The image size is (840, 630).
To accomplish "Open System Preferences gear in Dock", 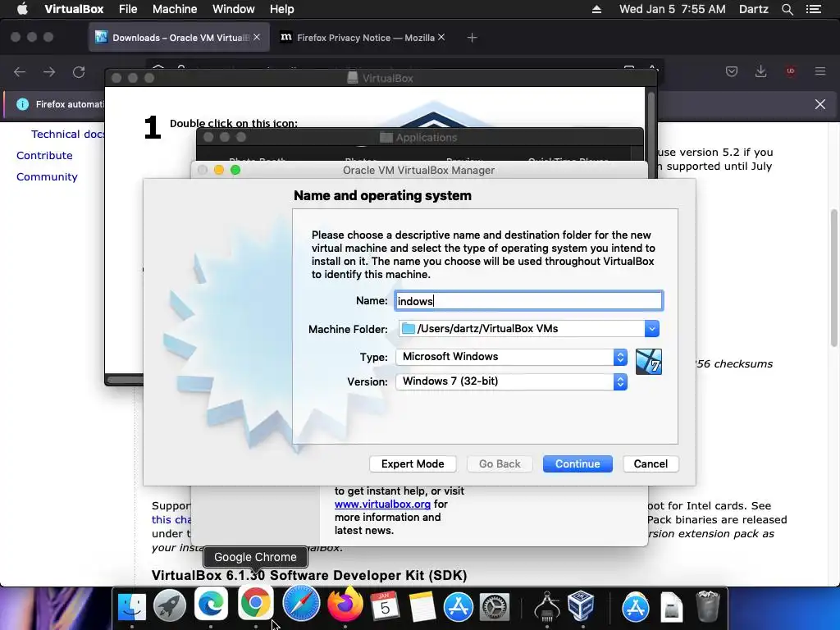I will tap(495, 606).
